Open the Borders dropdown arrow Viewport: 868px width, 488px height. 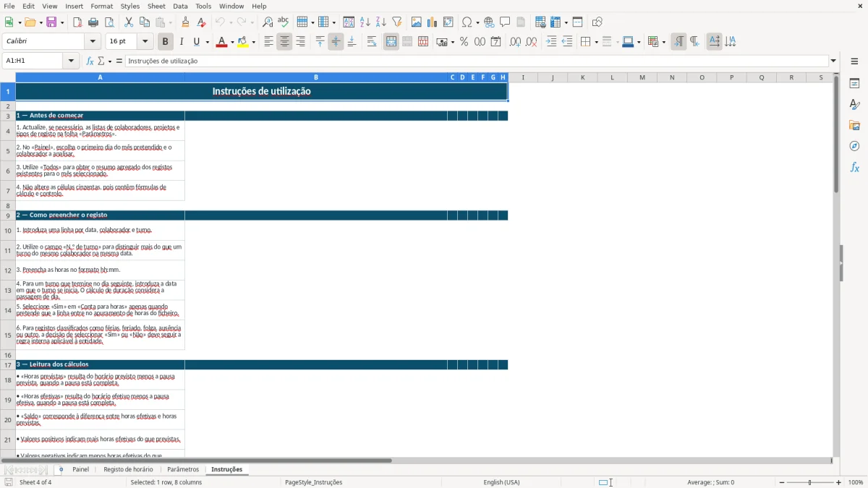pyautogui.click(x=596, y=42)
